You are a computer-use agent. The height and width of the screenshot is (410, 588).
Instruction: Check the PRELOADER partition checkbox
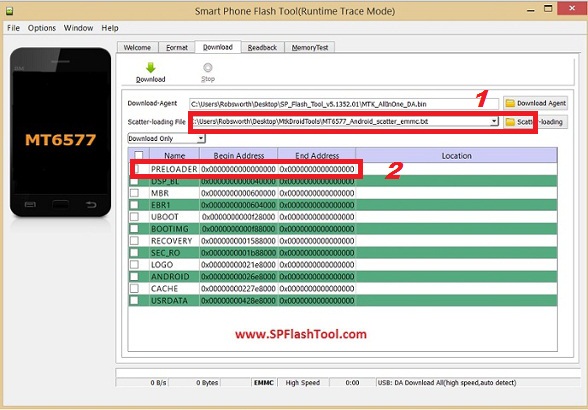[x=136, y=169]
